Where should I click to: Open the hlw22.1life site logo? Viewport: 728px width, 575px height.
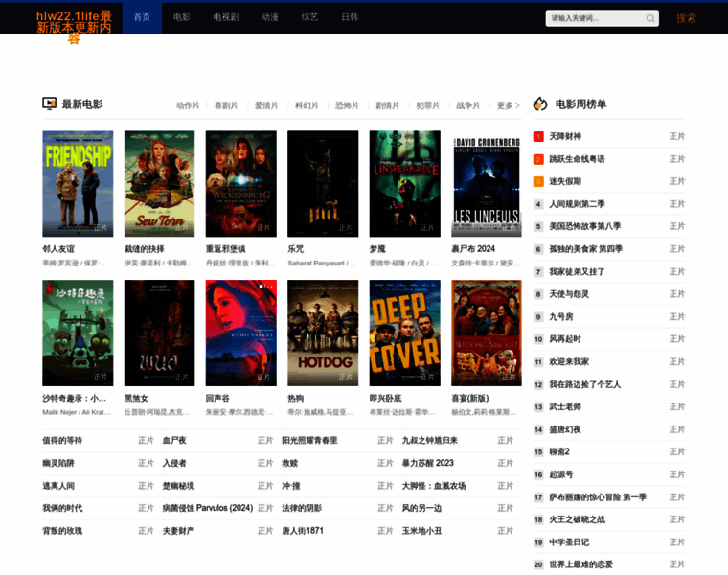point(75,28)
